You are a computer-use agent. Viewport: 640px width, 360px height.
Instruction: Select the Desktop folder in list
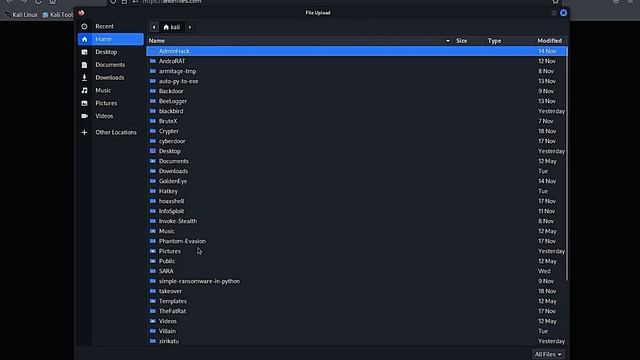click(357, 151)
